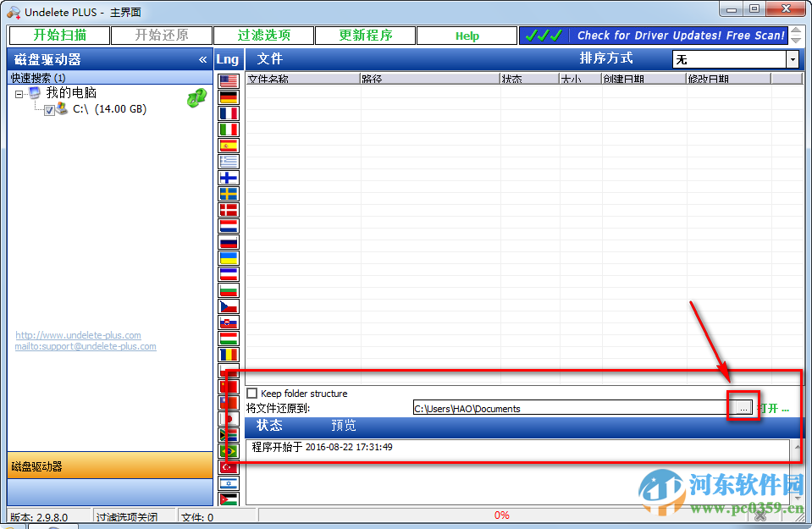Uncheck the C:\ drive in the tree
The height and width of the screenshot is (529, 812).
tap(49, 109)
